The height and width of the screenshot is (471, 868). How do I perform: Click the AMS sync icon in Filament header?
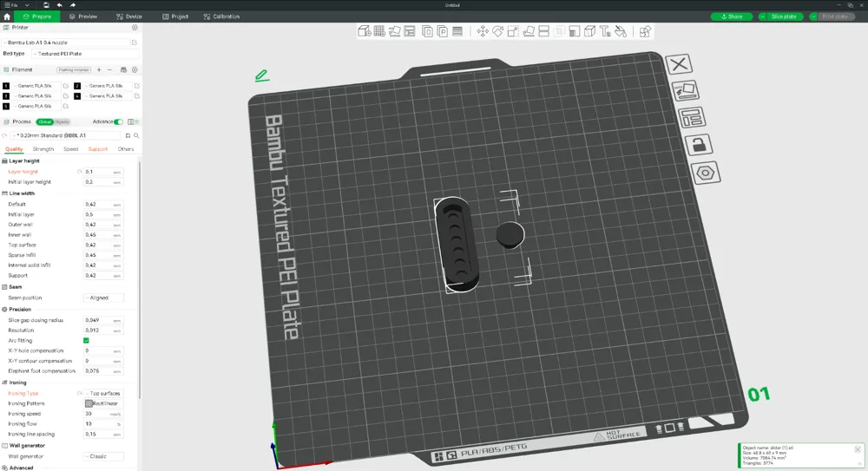pyautogui.click(x=123, y=69)
